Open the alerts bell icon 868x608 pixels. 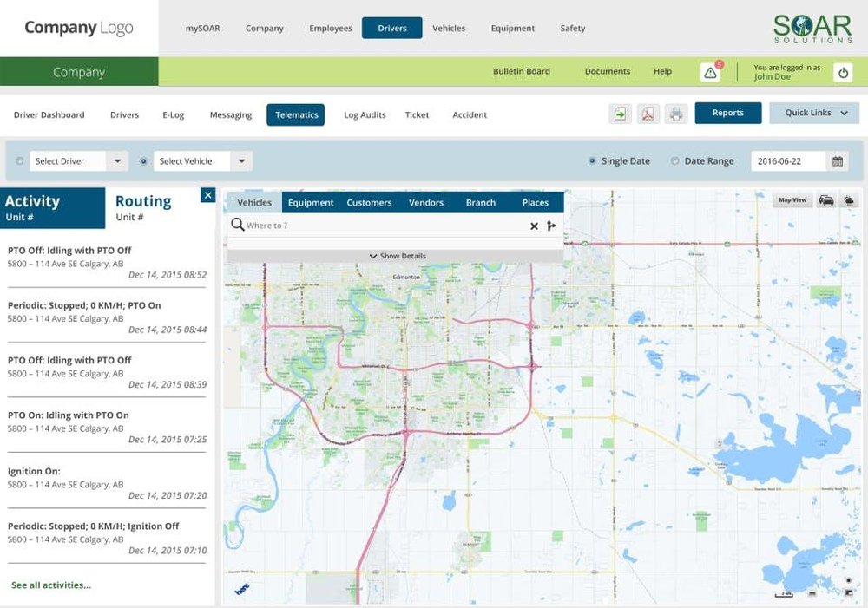(710, 71)
